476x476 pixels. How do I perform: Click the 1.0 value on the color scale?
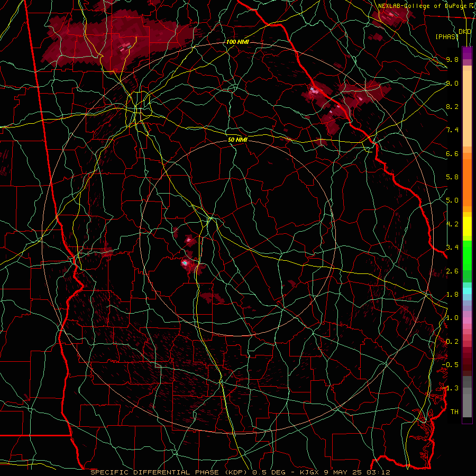(x=452, y=318)
